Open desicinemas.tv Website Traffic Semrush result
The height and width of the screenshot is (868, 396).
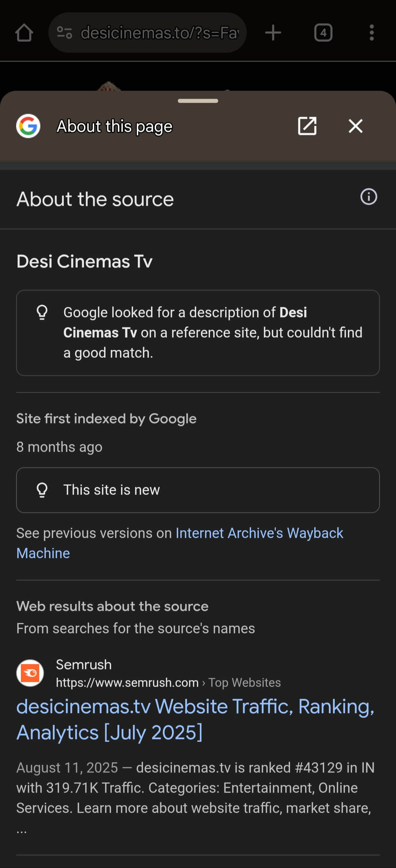tap(195, 720)
